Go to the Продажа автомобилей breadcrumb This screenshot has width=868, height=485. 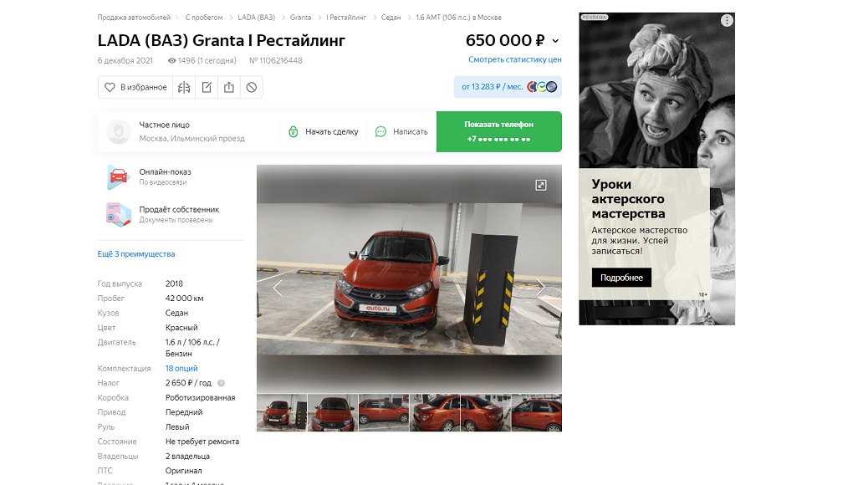pyautogui.click(x=134, y=18)
